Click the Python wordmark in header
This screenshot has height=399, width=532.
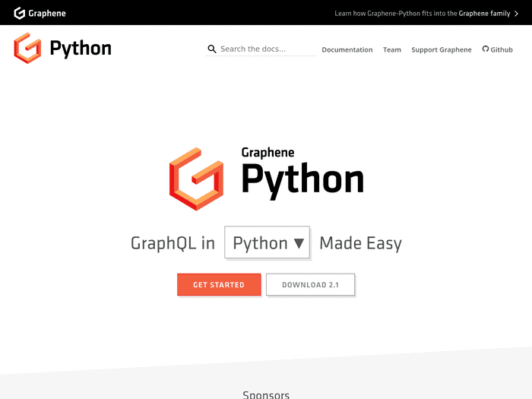pyautogui.click(x=81, y=49)
